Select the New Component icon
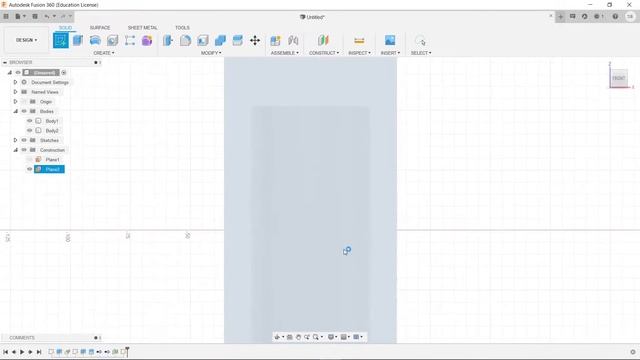 [x=276, y=40]
